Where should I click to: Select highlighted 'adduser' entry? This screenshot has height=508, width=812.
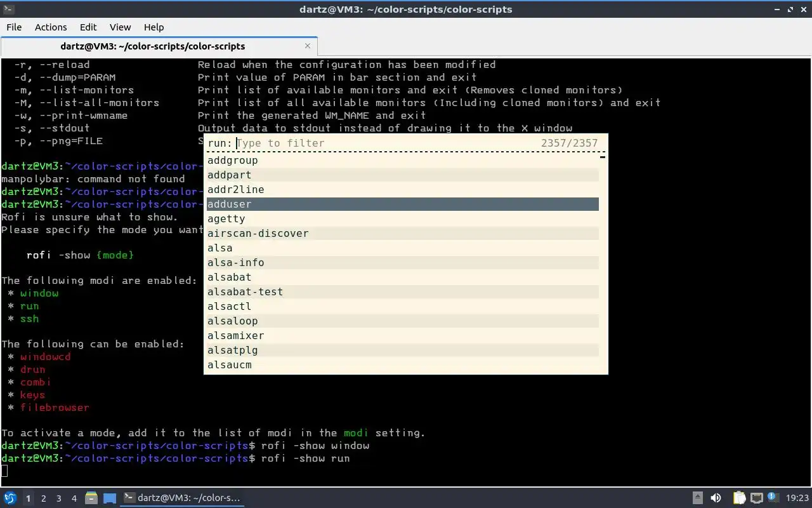(403, 204)
